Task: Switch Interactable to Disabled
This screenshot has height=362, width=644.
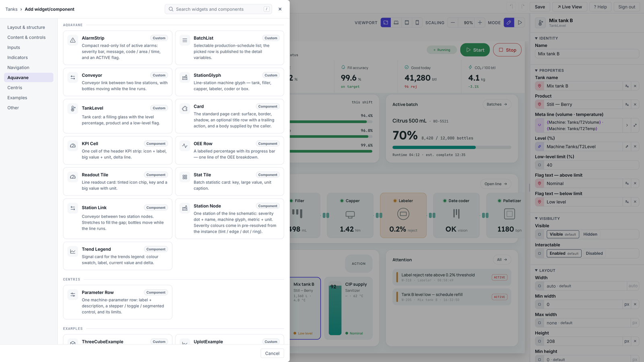Action: 594,253
